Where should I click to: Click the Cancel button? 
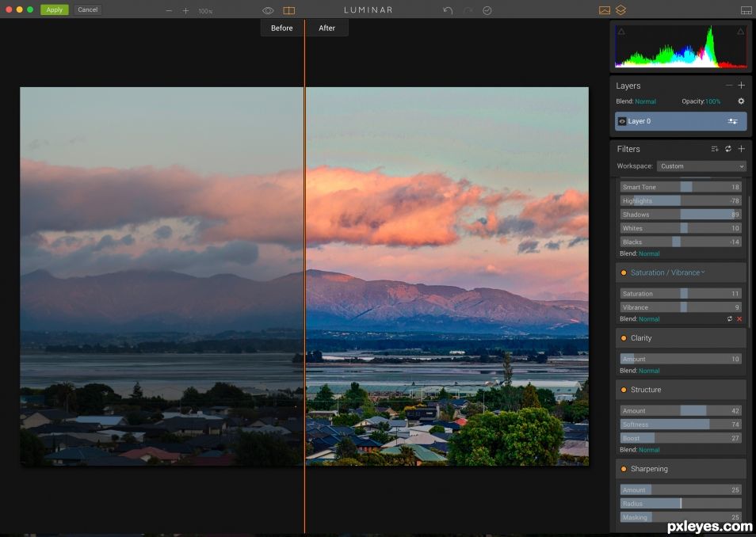tap(88, 10)
